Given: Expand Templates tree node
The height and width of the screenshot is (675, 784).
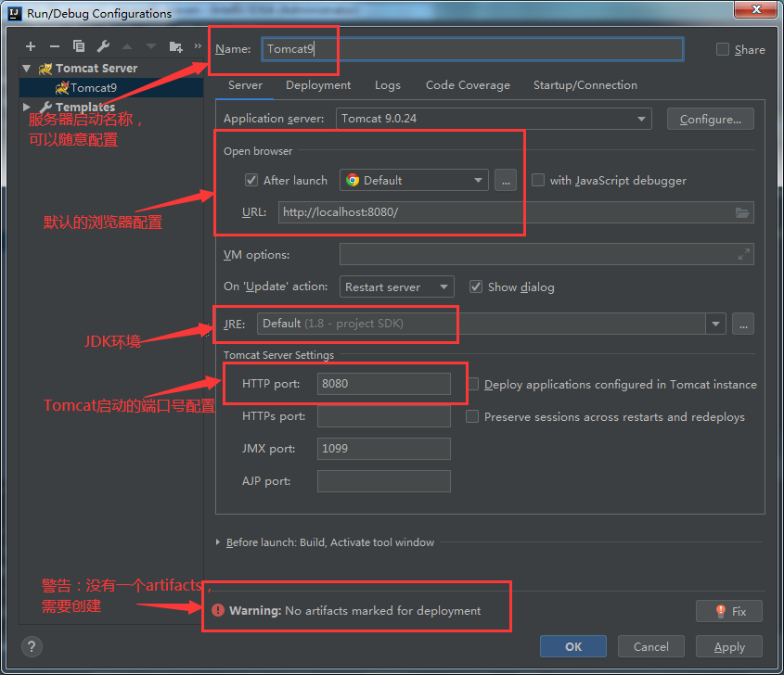Looking at the screenshot, I should pyautogui.click(x=27, y=107).
